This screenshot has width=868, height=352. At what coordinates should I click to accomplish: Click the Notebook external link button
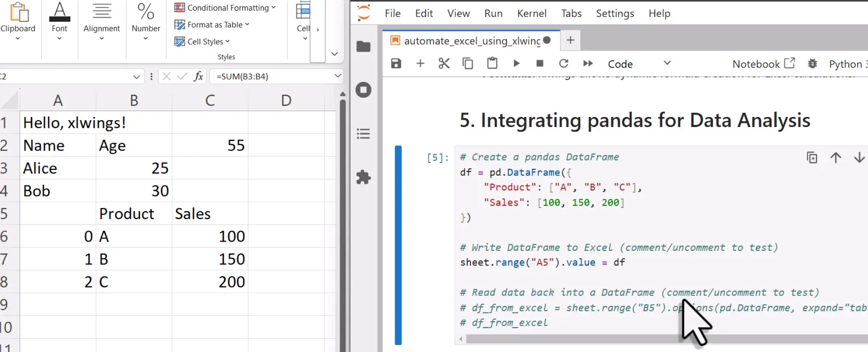click(763, 64)
